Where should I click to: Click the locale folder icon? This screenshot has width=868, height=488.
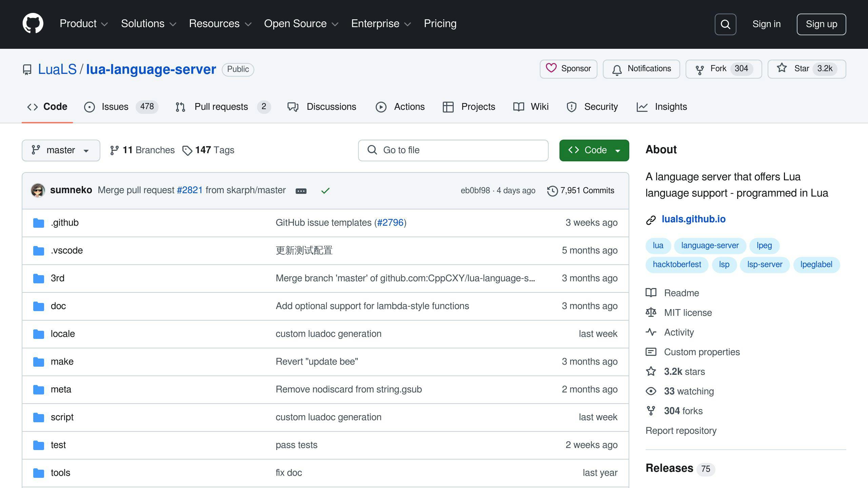39,334
